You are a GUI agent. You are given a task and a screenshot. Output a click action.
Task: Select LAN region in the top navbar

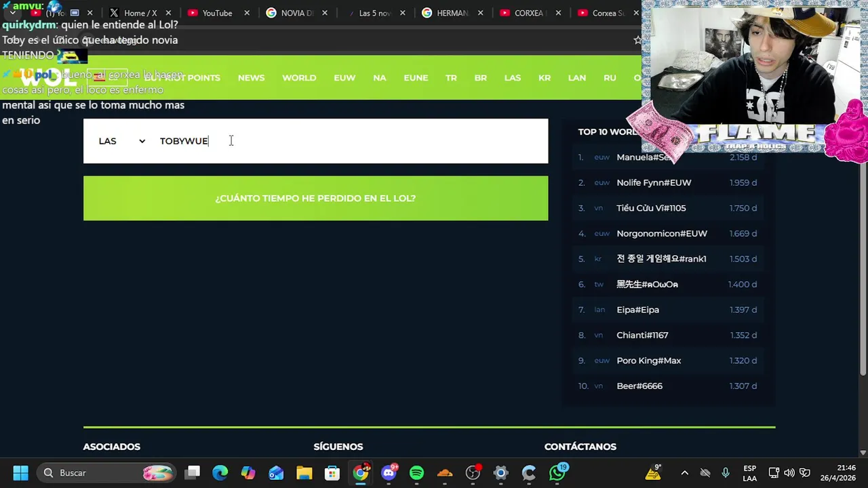[577, 78]
